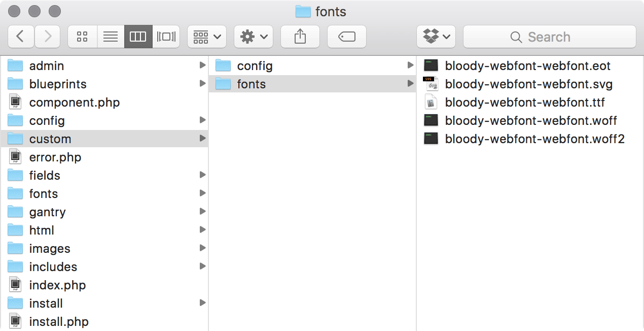Click the Share button

(300, 37)
